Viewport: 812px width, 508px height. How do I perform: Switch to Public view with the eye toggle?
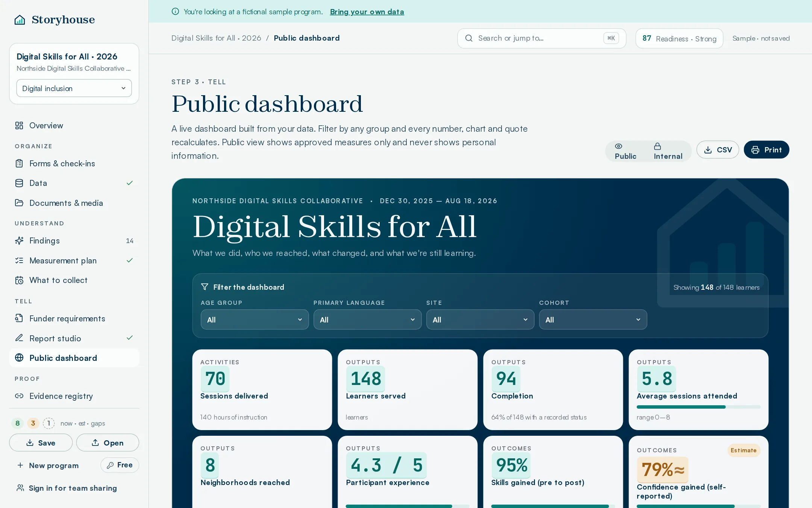pyautogui.click(x=626, y=151)
